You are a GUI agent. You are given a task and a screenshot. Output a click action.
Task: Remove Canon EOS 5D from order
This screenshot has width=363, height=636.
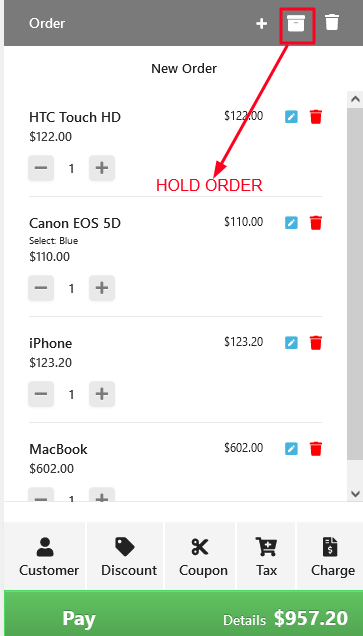(x=316, y=223)
